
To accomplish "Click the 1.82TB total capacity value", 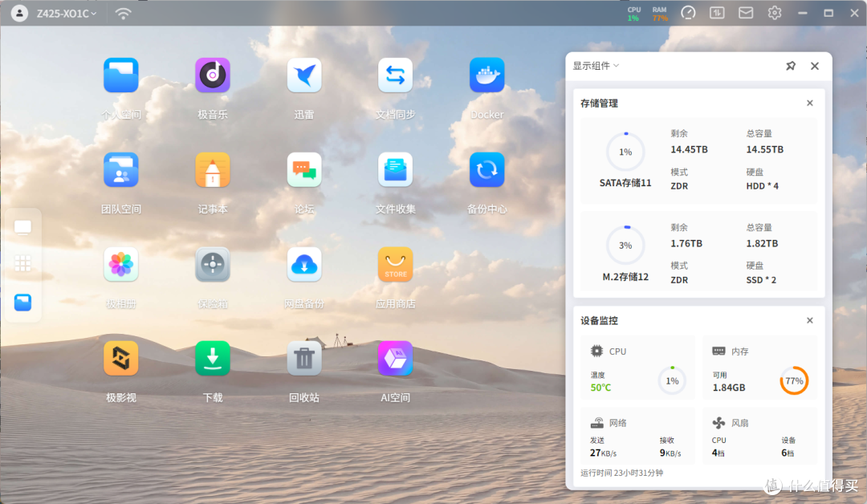I will (x=762, y=243).
